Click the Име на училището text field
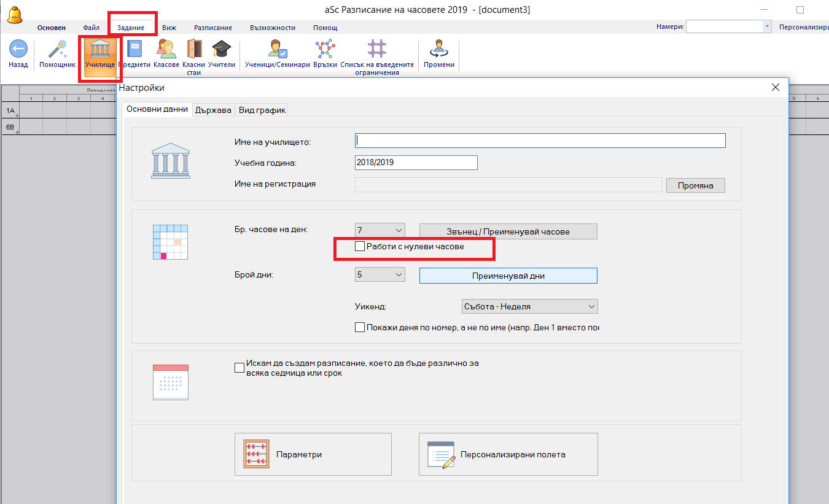This screenshot has width=829, height=504. [540, 141]
